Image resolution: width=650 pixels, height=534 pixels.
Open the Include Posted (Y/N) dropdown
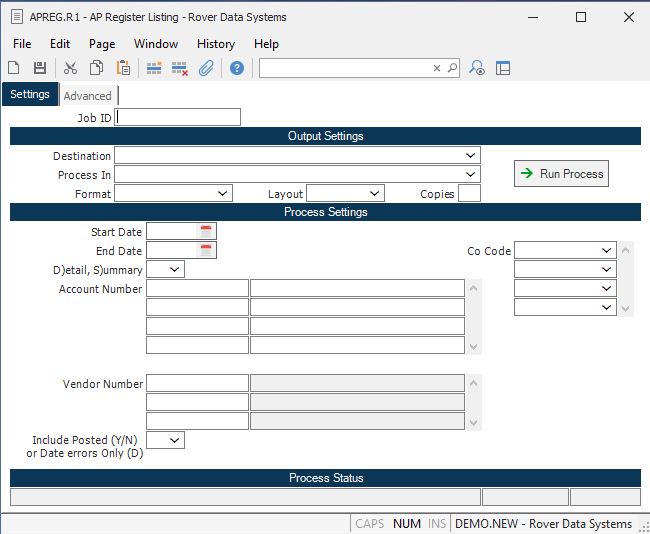click(x=174, y=440)
